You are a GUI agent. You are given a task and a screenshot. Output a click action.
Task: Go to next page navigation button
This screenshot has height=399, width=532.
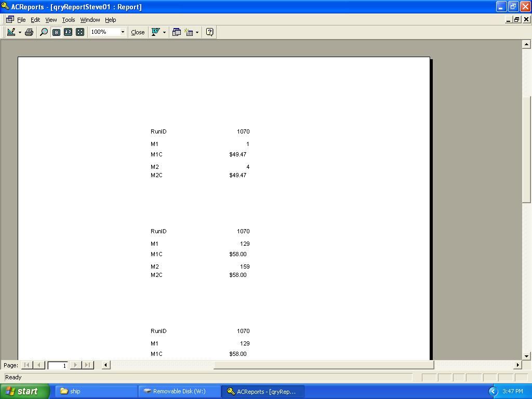coord(76,365)
